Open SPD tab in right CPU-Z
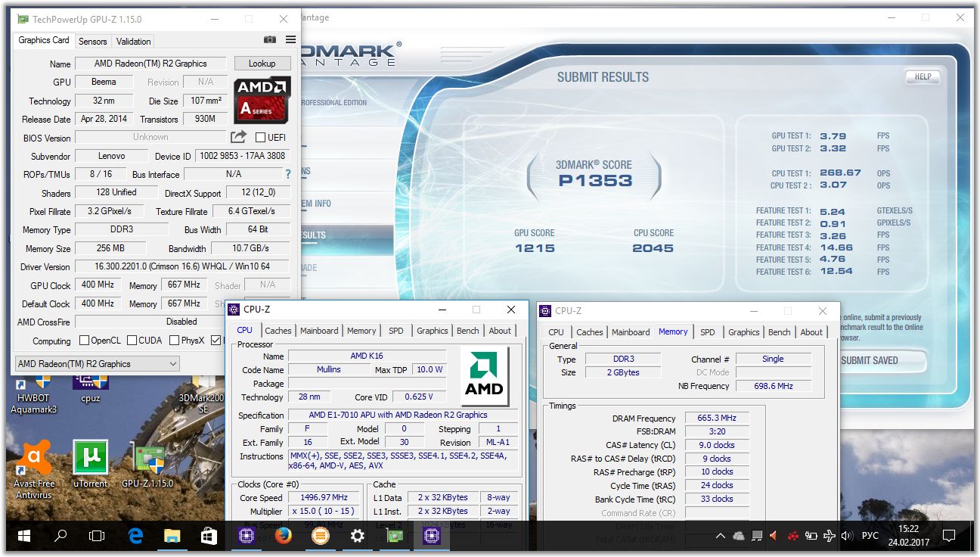Viewport: 980px width, 557px height. pyautogui.click(x=708, y=332)
